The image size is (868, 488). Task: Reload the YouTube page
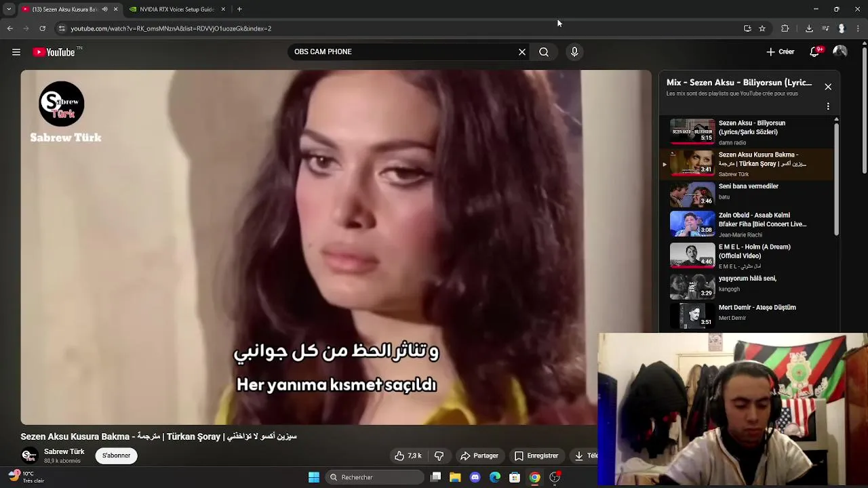(x=42, y=28)
